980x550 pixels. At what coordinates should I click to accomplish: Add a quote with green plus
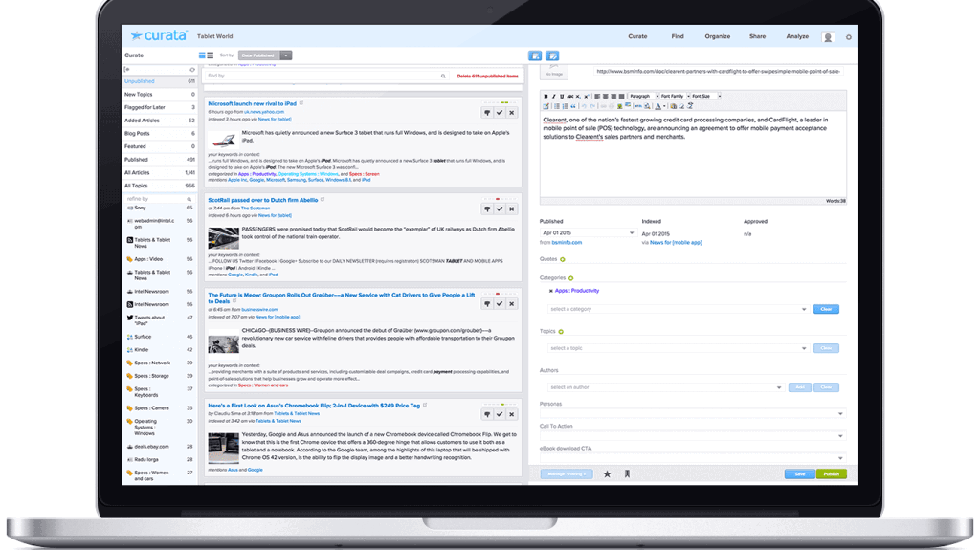pyautogui.click(x=563, y=259)
